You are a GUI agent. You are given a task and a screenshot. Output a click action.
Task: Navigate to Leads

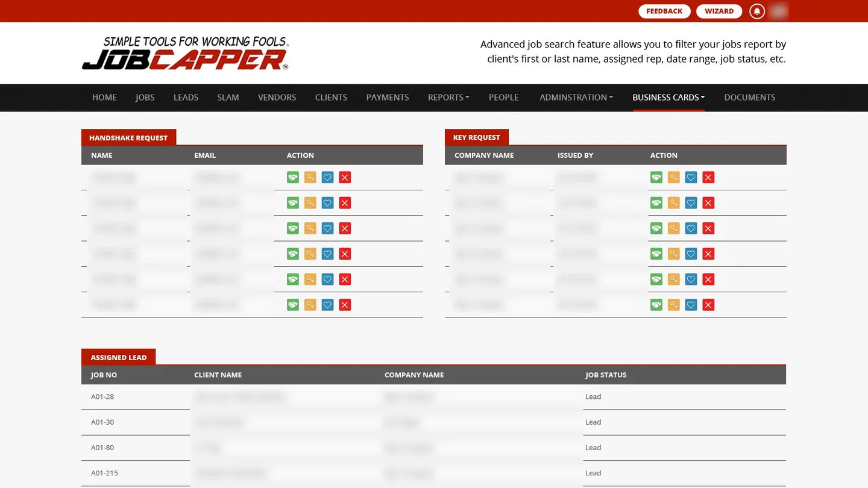186,97
